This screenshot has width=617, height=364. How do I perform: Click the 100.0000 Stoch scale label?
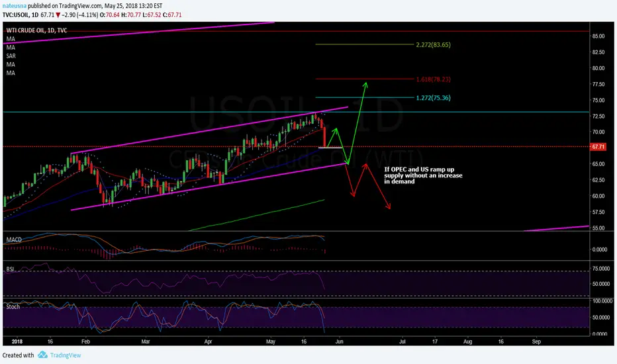[602, 300]
